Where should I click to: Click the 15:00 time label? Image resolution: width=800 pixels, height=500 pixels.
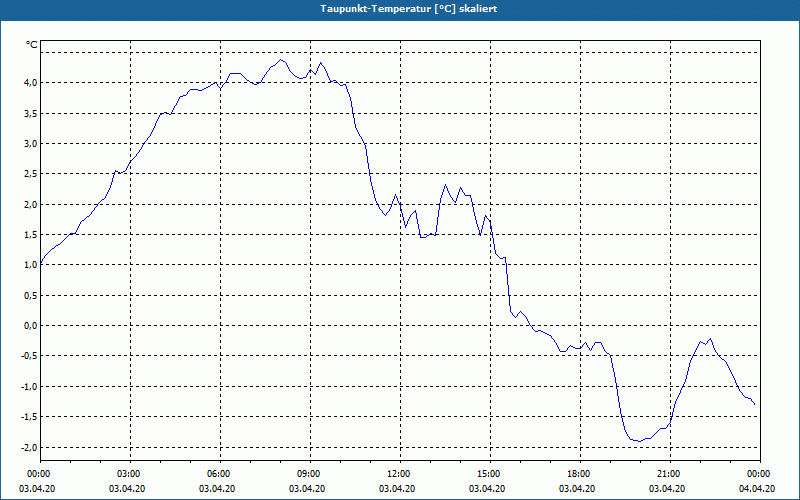(x=487, y=474)
